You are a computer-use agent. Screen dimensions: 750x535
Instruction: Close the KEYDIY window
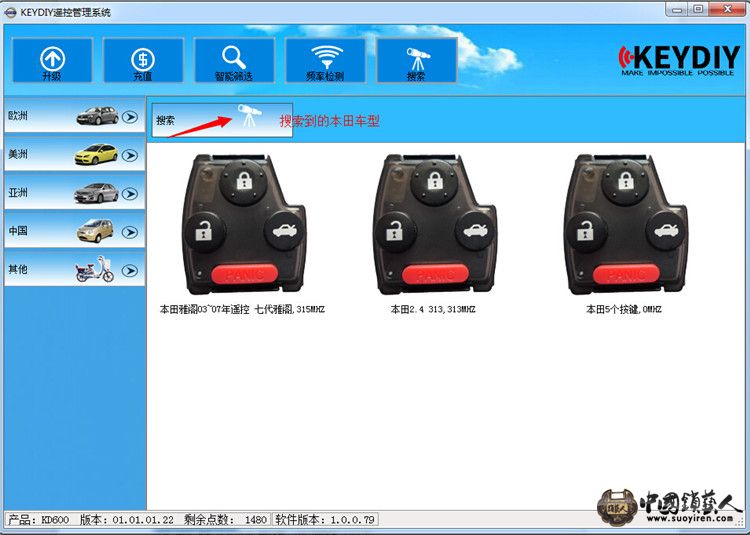click(728, 10)
